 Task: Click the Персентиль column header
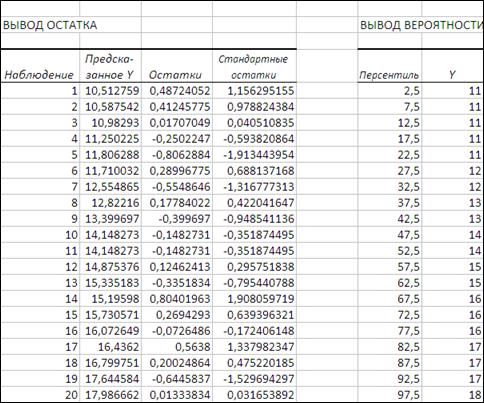click(x=389, y=75)
